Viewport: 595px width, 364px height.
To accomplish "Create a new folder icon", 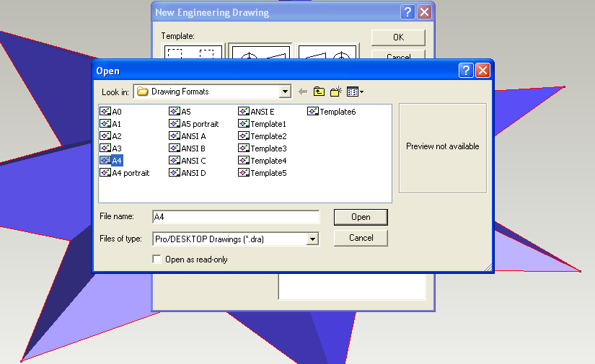I will click(x=336, y=92).
